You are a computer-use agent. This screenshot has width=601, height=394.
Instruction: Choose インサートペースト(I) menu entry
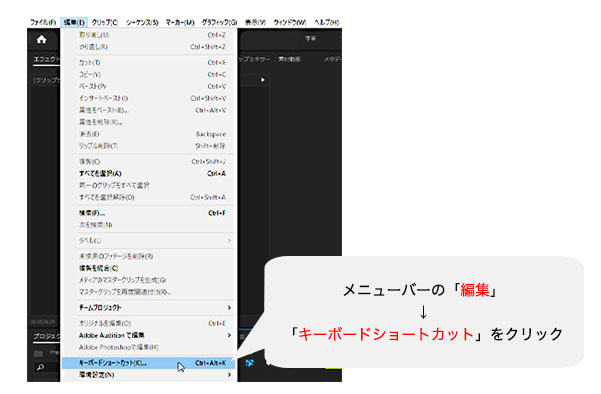149,98
